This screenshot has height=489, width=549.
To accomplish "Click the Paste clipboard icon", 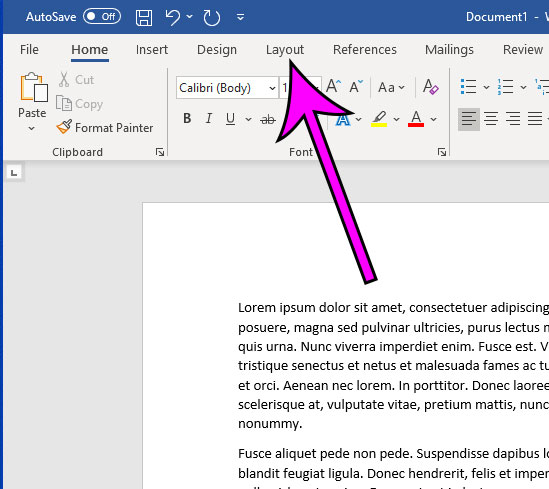I will (34, 88).
